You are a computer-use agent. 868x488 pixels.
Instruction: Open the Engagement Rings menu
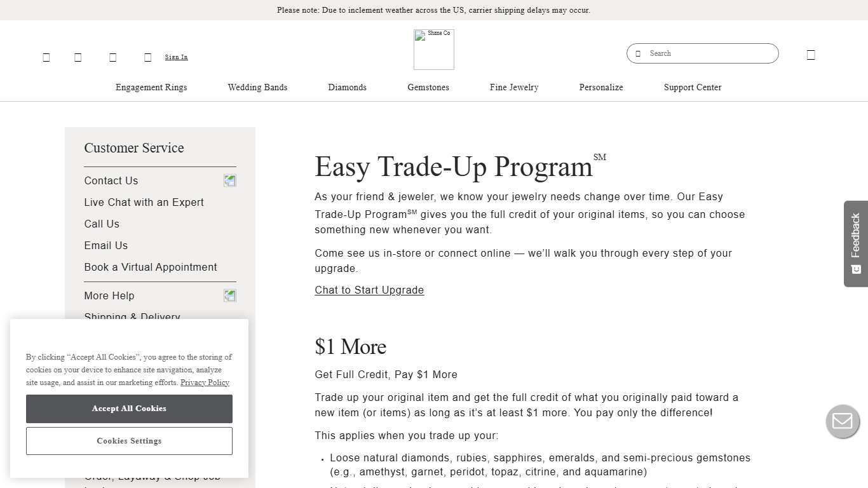[x=151, y=88]
